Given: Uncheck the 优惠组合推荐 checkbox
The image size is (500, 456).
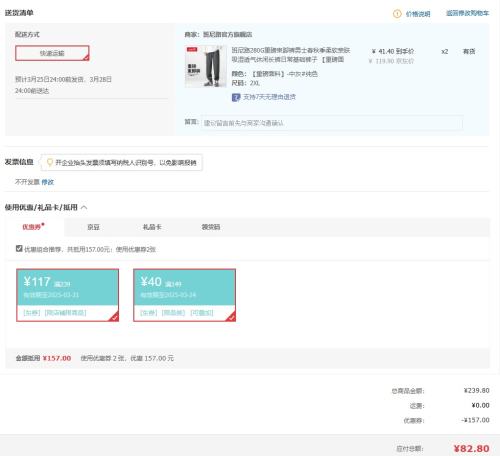Looking at the screenshot, I should (x=19, y=248).
